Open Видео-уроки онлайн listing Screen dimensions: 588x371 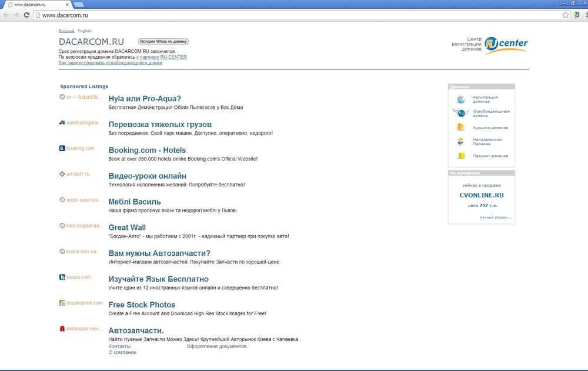pos(148,176)
